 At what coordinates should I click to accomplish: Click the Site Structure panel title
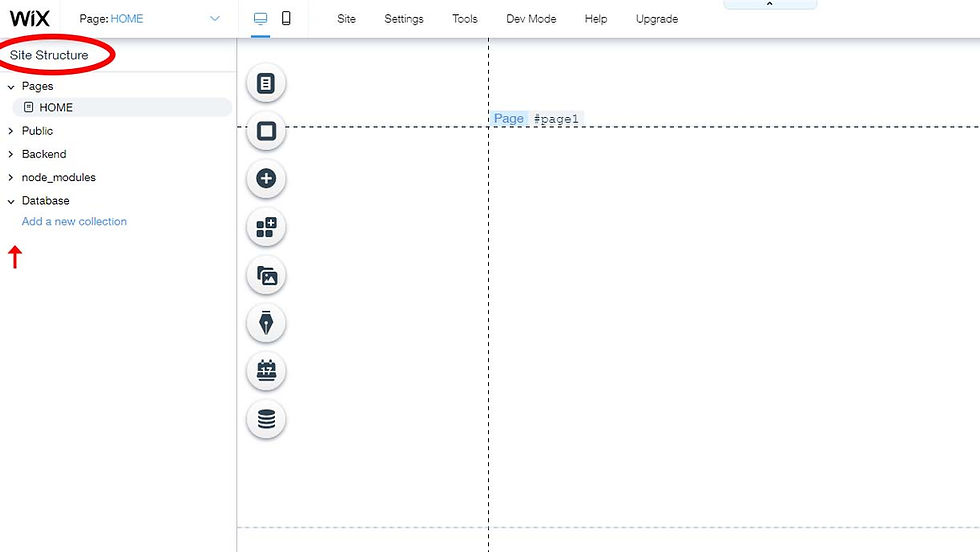coord(49,55)
